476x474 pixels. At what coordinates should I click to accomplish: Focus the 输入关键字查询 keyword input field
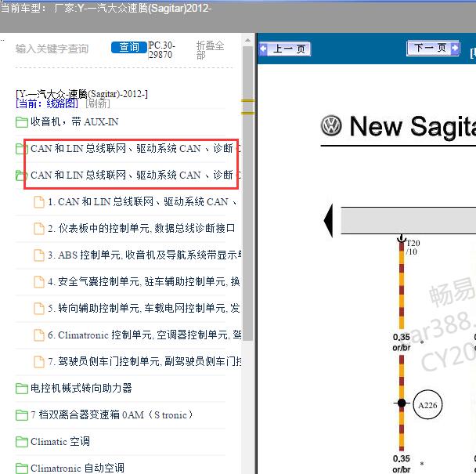click(x=52, y=49)
